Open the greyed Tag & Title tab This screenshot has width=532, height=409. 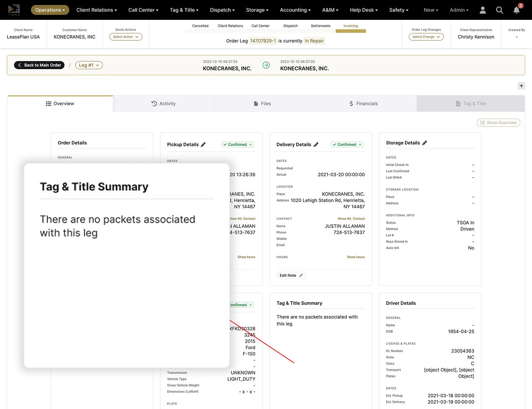pos(471,103)
